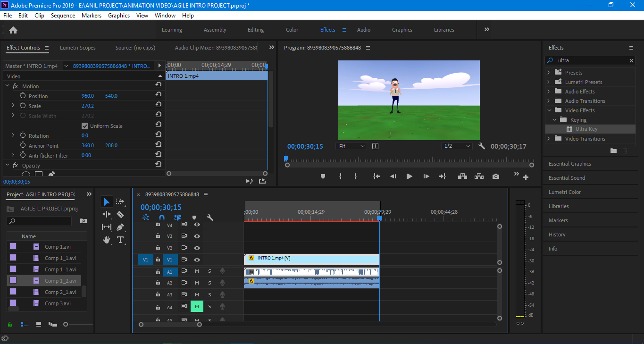Open the Window menu
This screenshot has width=644, height=344.
(165, 16)
